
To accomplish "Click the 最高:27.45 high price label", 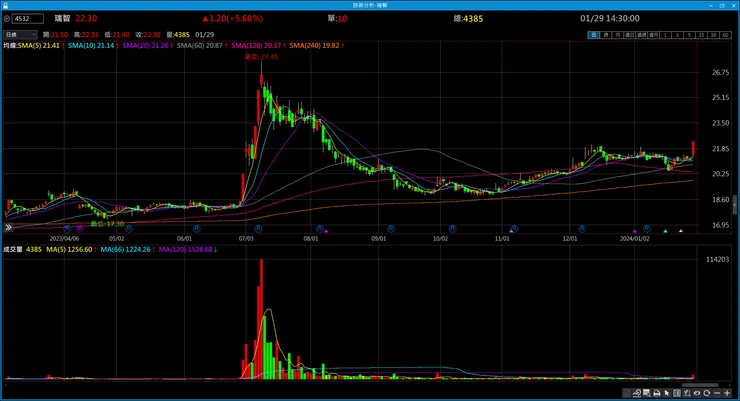I will 261,57.
